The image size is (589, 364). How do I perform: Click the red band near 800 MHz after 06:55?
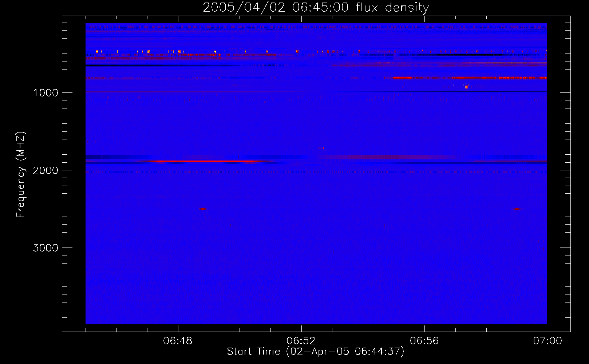[x=470, y=78]
